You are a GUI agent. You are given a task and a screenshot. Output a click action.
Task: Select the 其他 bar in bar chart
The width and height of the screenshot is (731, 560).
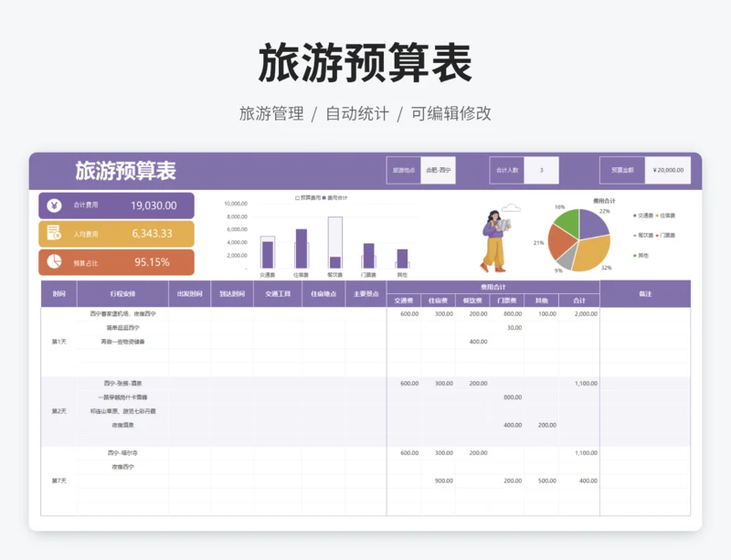402,259
